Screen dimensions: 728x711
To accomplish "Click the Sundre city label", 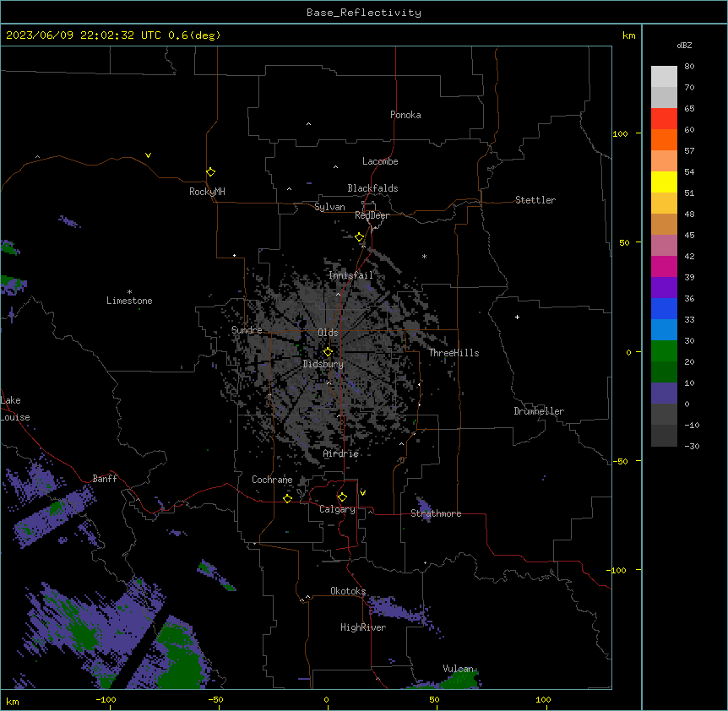I will (x=247, y=330).
